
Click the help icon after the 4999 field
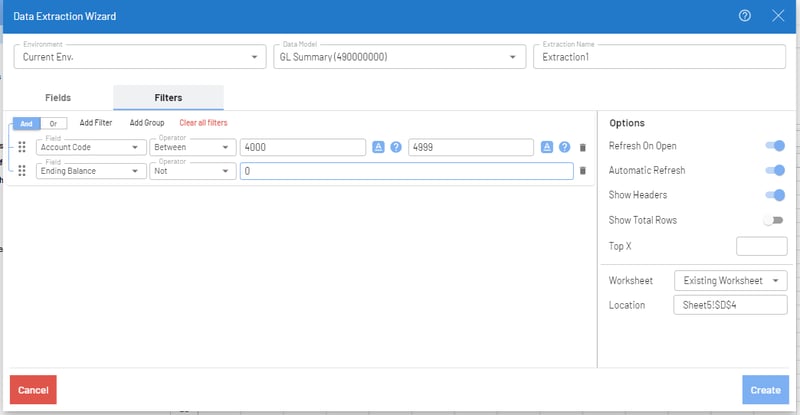coord(564,147)
